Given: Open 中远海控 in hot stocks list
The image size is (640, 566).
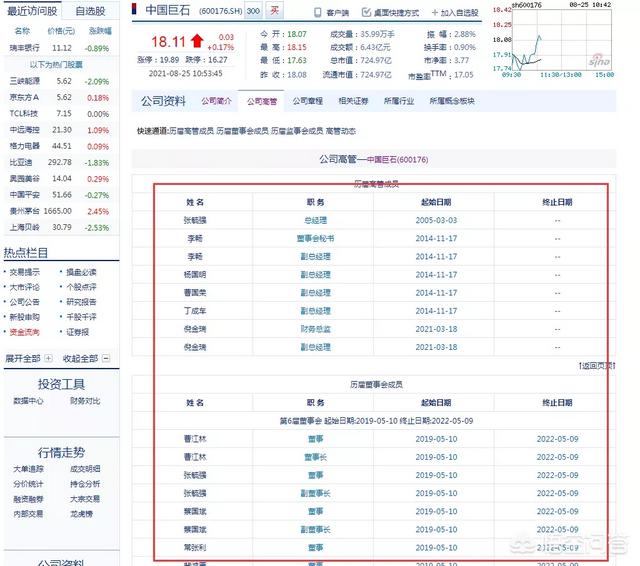Looking at the screenshot, I should click(24, 130).
